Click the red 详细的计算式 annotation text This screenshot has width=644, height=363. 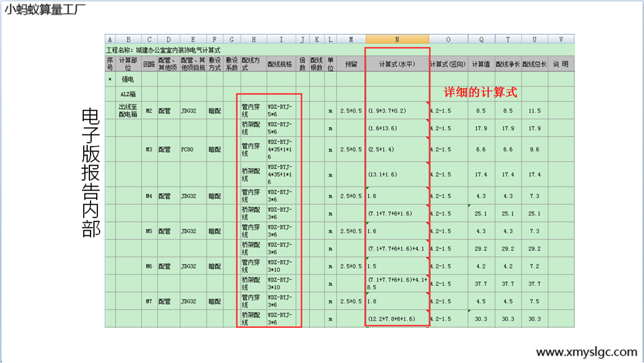click(x=480, y=93)
